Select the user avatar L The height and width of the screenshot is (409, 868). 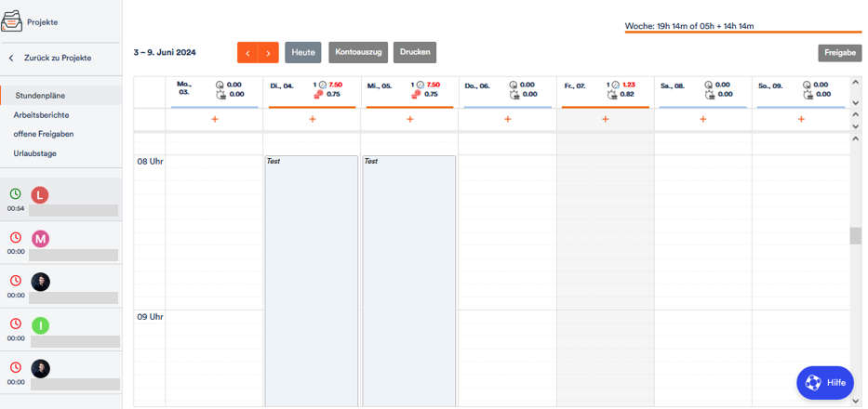point(40,195)
